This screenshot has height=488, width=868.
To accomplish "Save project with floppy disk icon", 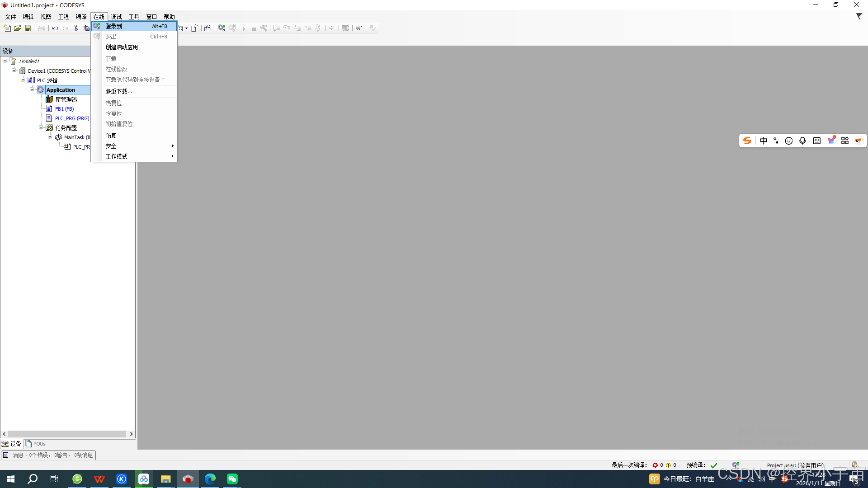I will pyautogui.click(x=28, y=28).
